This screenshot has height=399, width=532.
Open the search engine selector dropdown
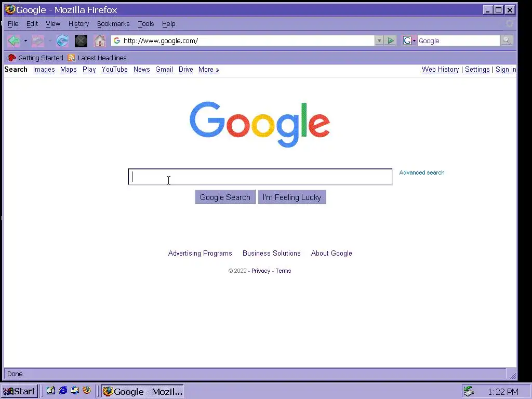point(409,41)
